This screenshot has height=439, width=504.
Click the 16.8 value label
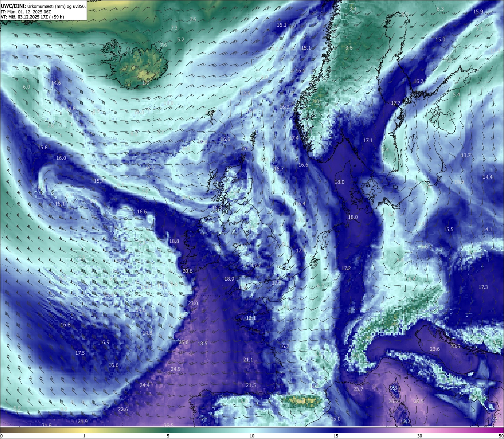point(65,324)
